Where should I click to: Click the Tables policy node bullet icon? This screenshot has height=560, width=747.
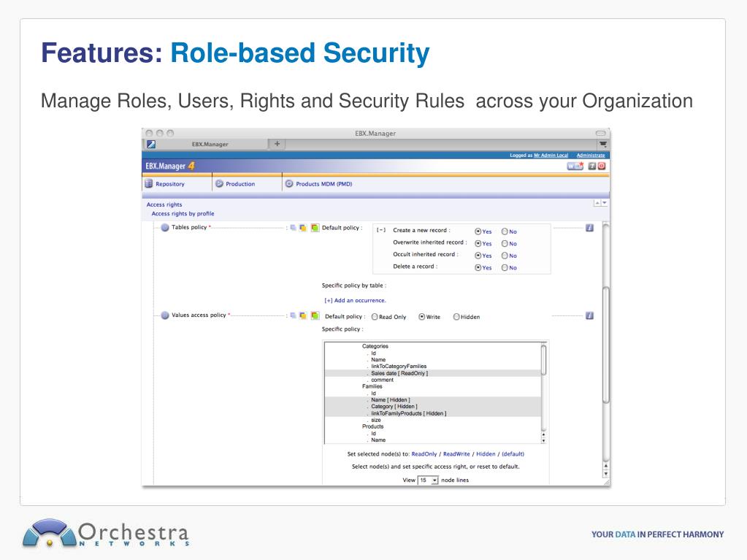[165, 228]
